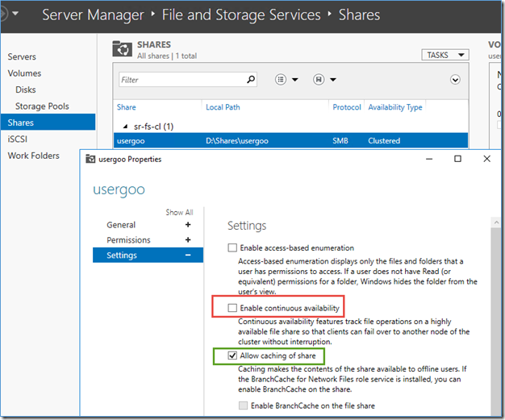The image size is (505, 420).
Task: Sort by Availability Type column header
Action: pyautogui.click(x=394, y=107)
